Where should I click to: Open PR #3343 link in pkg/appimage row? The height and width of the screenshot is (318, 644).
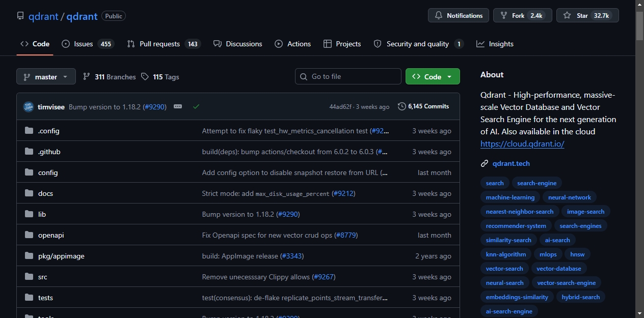pos(292,256)
